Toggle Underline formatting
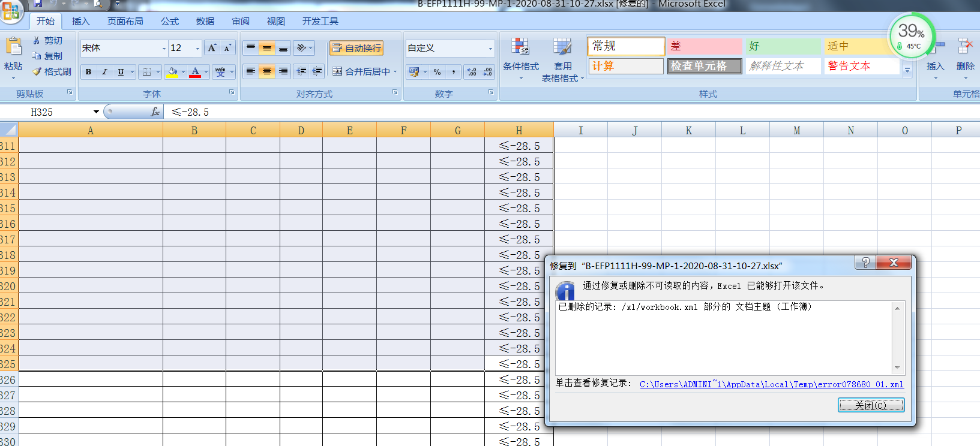The image size is (980, 446). 121,72
